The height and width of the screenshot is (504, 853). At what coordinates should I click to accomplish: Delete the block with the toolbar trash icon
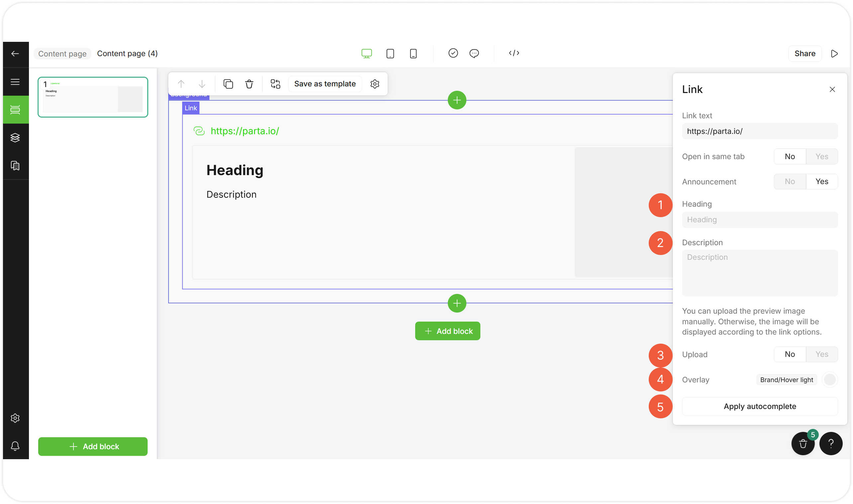click(249, 84)
